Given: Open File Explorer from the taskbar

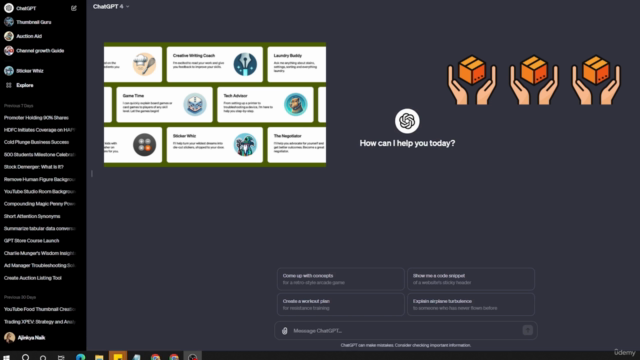Looking at the screenshot, I should point(99,357).
